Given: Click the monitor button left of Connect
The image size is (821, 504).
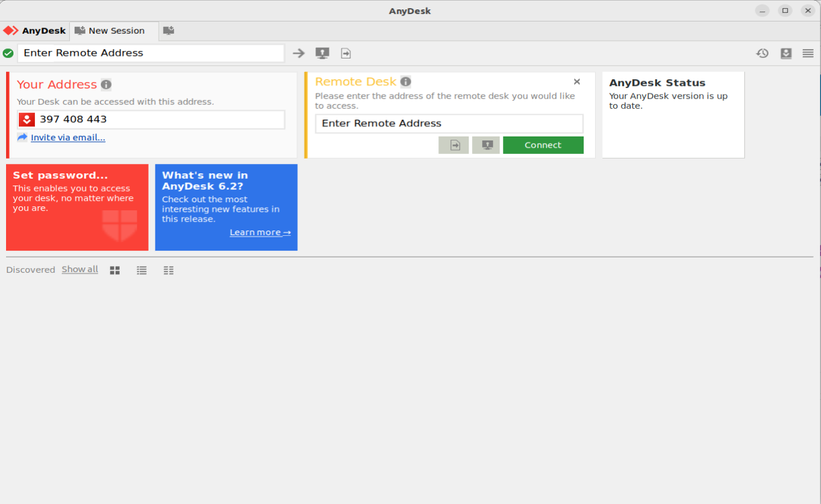Looking at the screenshot, I should point(486,145).
